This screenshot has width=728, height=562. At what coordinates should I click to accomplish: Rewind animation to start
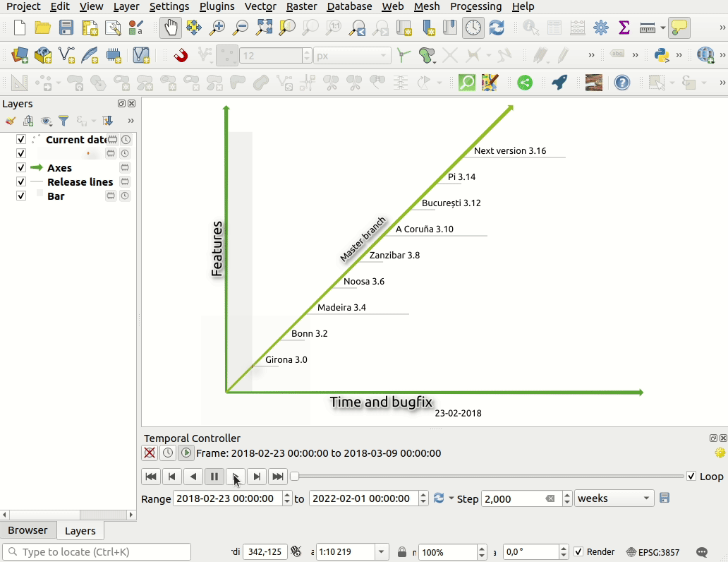click(x=151, y=477)
